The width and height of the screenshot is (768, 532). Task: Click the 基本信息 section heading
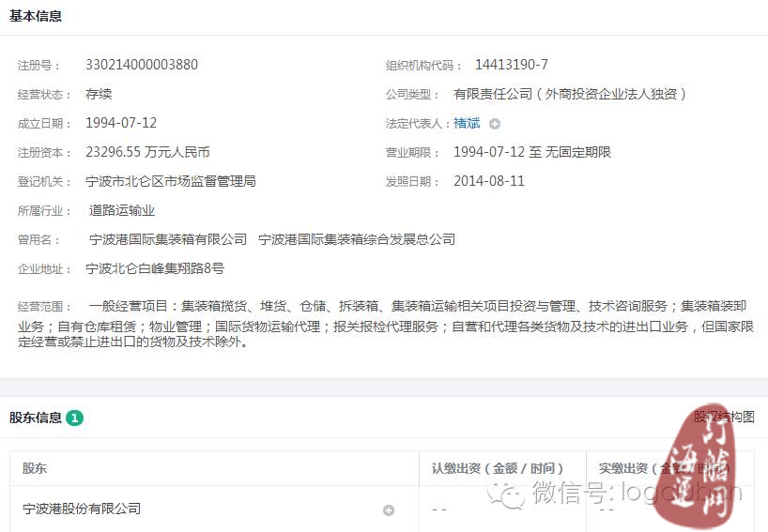36,16
